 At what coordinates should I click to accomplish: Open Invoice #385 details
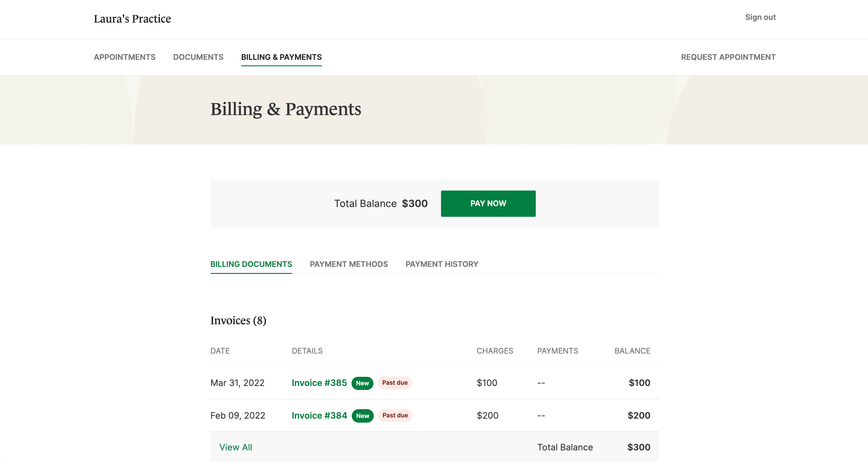click(x=319, y=383)
